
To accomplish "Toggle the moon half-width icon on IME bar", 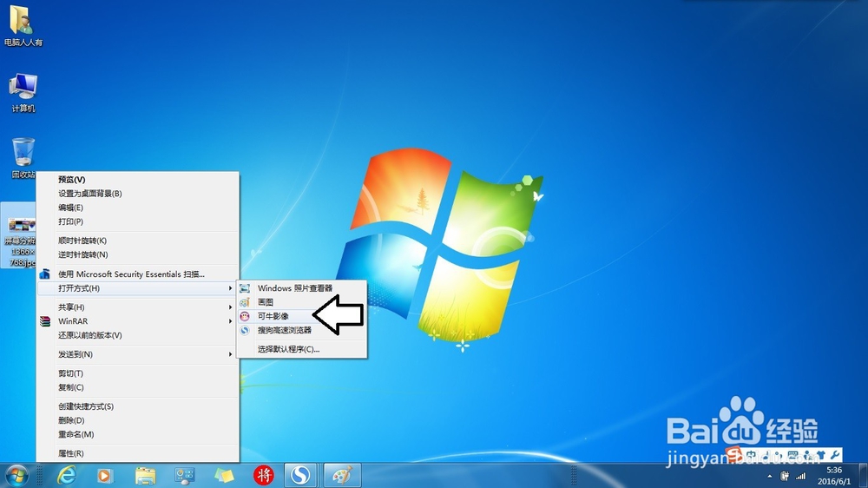I will 766,457.
